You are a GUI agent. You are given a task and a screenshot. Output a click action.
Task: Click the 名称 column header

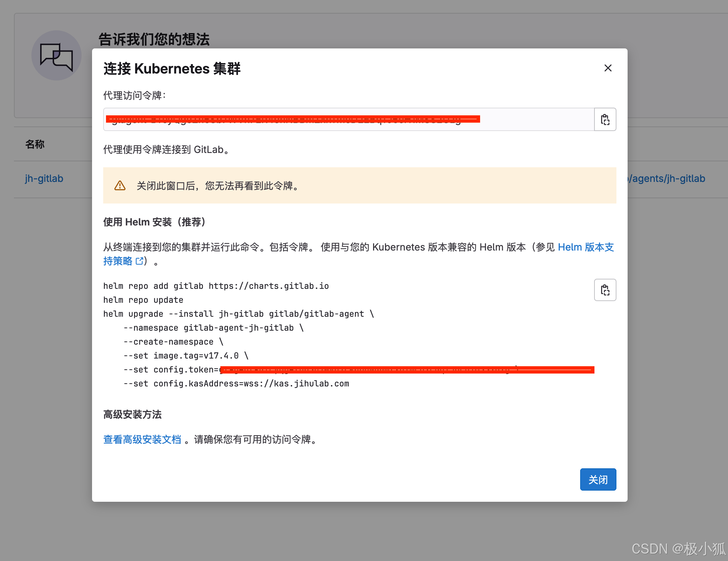tap(35, 144)
